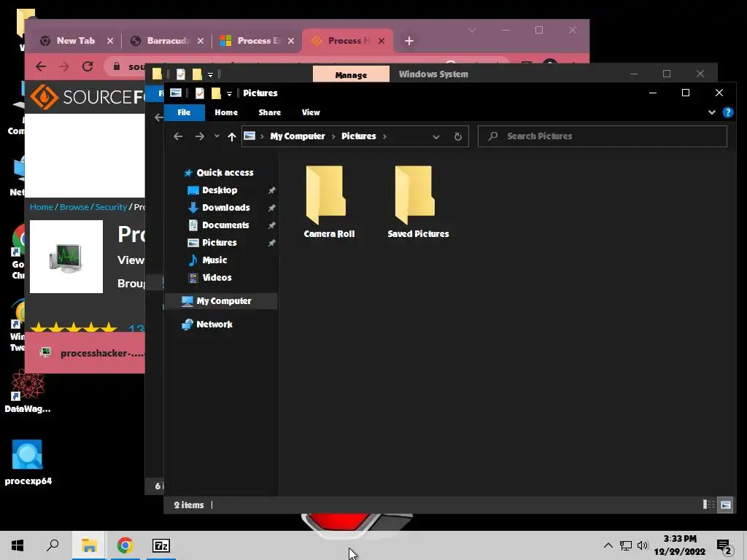Viewport: 747px width, 560px height.
Task: Click Properties icon in Pictures title bar
Action: point(200,93)
